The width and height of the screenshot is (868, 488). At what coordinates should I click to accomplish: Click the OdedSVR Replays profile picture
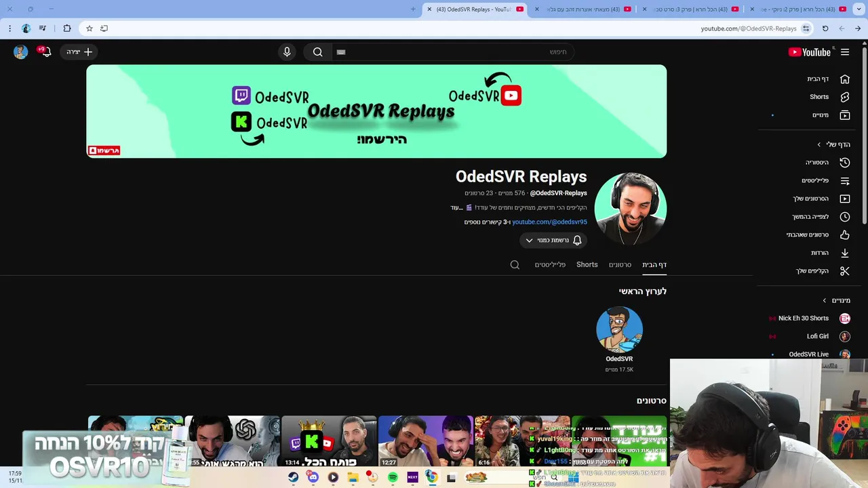[x=631, y=209]
